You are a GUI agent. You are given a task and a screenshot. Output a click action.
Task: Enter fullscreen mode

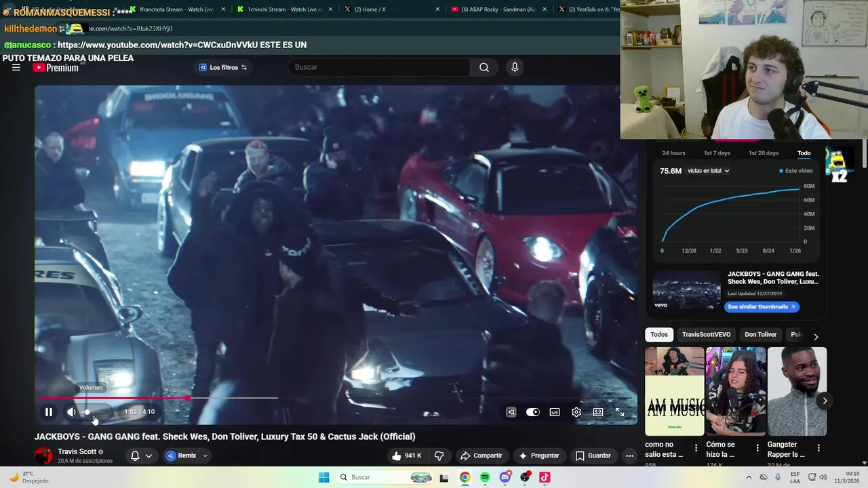coord(620,412)
